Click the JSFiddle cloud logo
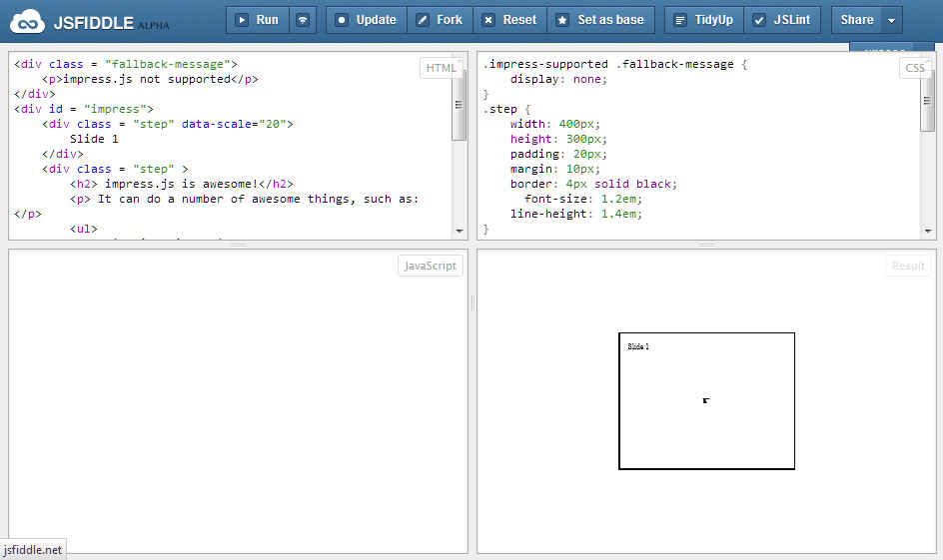The width and height of the screenshot is (943, 560). (27, 22)
